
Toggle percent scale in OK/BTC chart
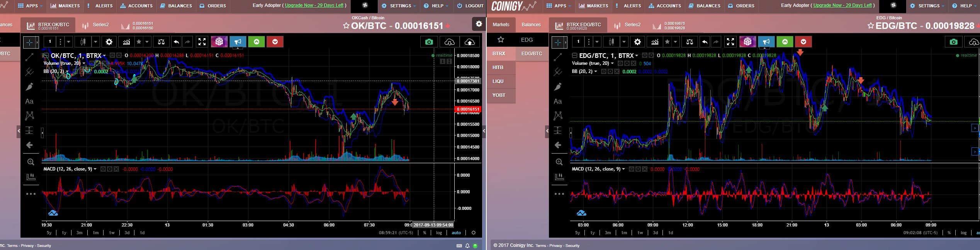point(425,233)
